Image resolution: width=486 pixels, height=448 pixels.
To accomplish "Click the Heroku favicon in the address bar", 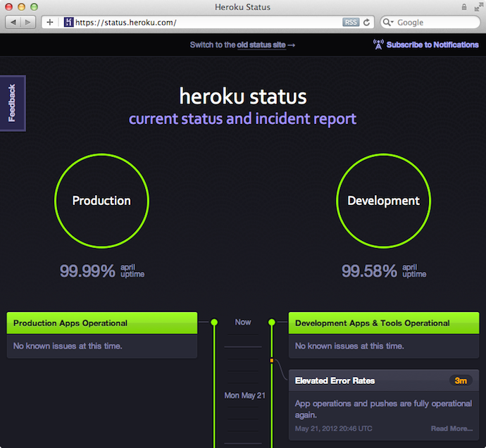I will click(x=68, y=22).
